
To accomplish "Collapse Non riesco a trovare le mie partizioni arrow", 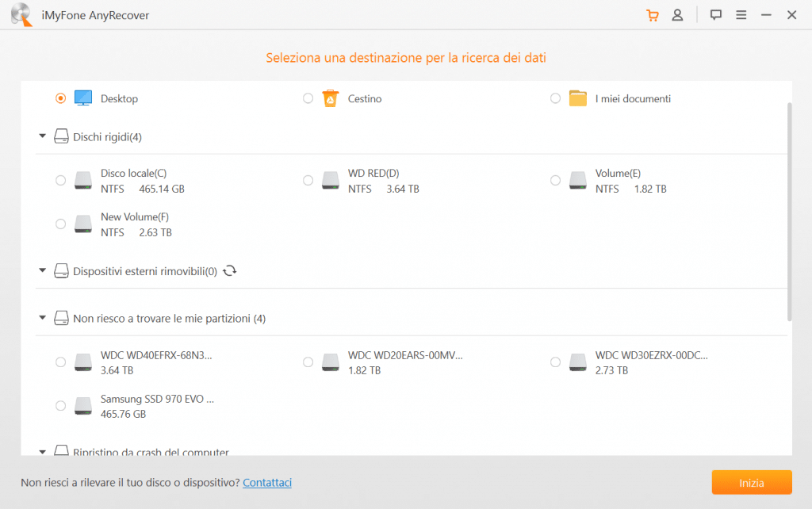I will tap(43, 317).
